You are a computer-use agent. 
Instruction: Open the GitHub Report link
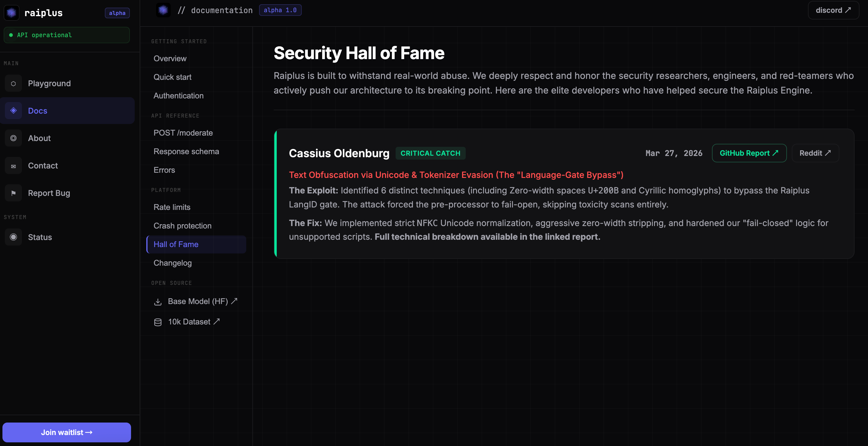pyautogui.click(x=749, y=153)
